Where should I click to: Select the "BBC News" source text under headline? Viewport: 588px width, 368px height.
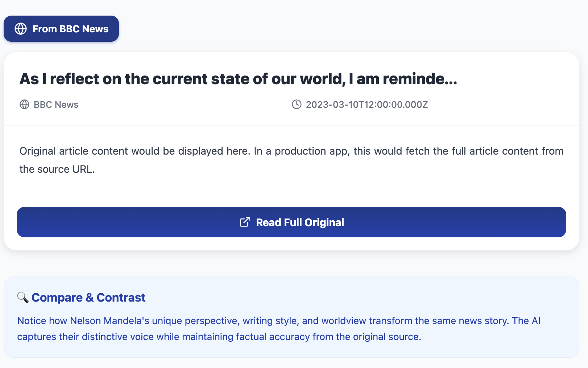(56, 105)
